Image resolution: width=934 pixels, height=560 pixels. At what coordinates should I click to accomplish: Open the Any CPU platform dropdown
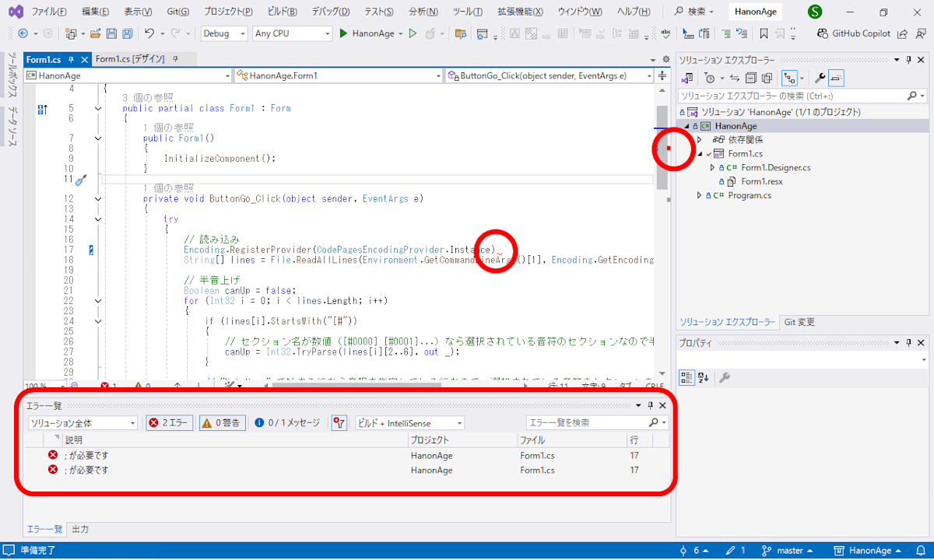tap(293, 33)
